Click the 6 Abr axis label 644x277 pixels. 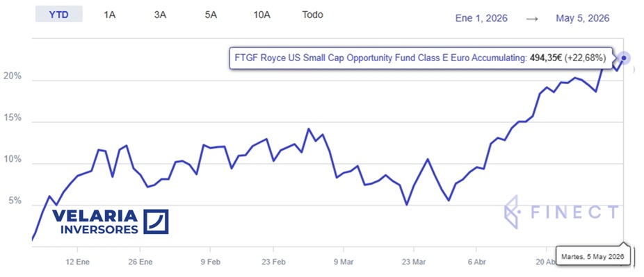tap(476, 262)
